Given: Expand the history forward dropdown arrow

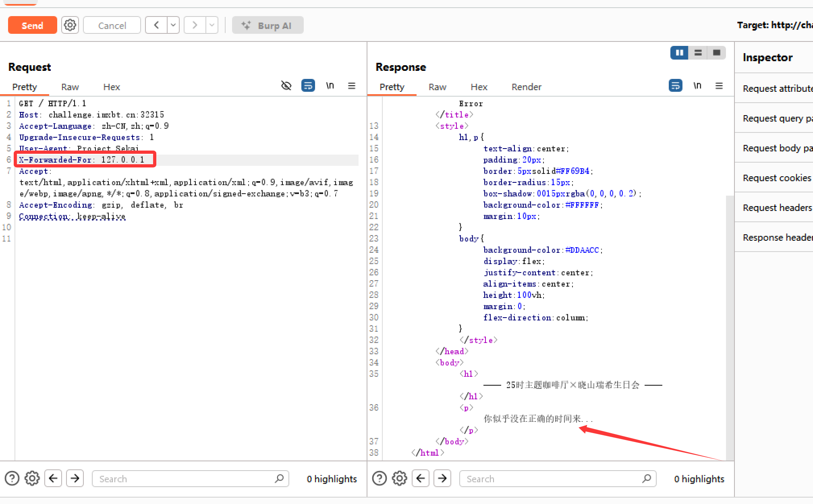Looking at the screenshot, I should pos(212,25).
